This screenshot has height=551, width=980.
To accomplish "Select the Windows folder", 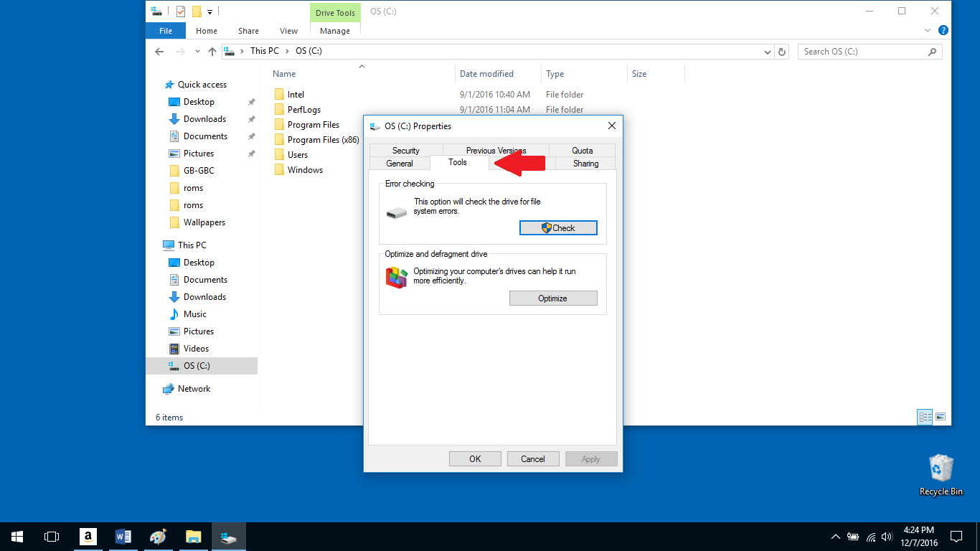I will point(305,170).
